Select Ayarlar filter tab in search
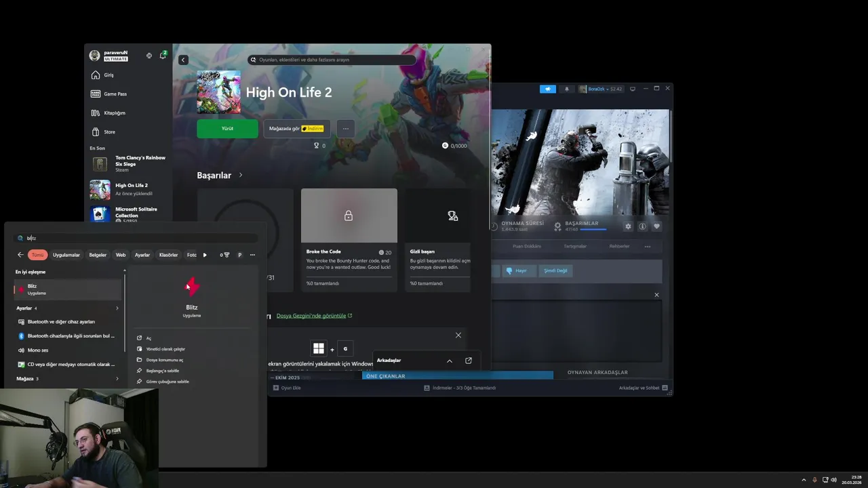This screenshot has width=868, height=488. 142,255
